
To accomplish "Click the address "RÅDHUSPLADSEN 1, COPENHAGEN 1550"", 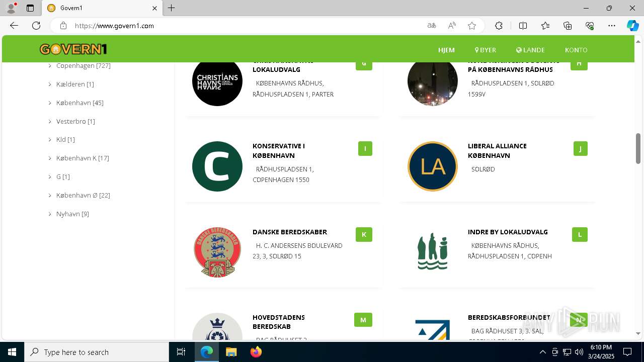I will pos(284,174).
